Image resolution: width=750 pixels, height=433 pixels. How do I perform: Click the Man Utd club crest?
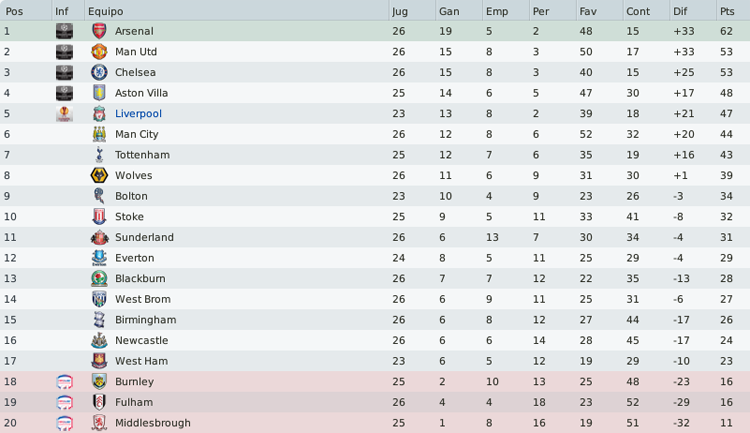[x=99, y=52]
